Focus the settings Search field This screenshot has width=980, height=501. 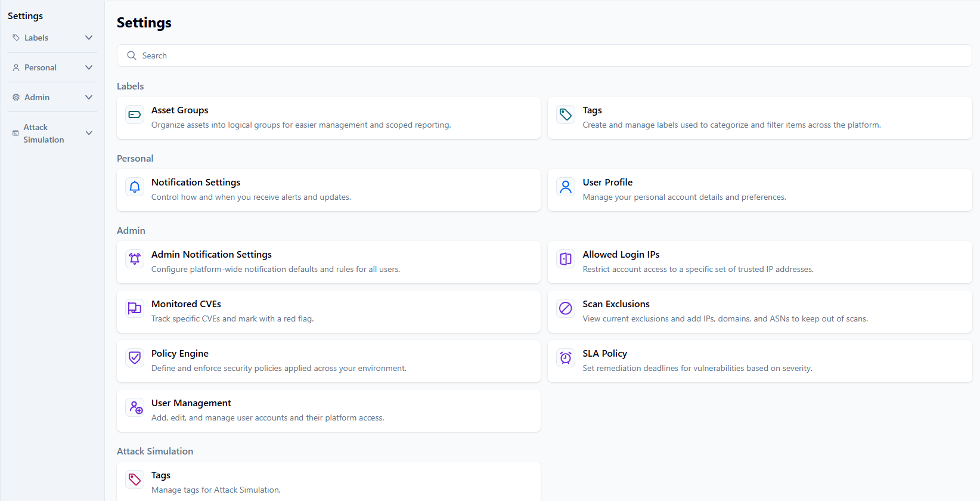(x=544, y=55)
